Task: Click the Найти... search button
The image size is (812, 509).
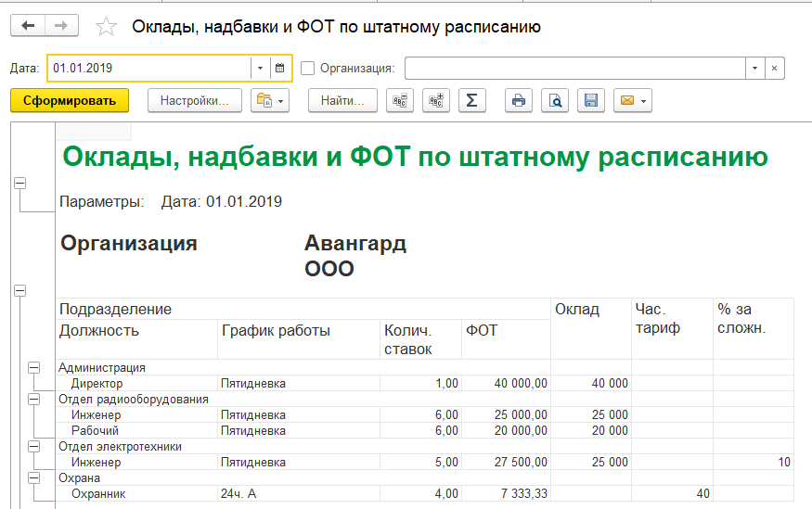Action: pos(342,100)
